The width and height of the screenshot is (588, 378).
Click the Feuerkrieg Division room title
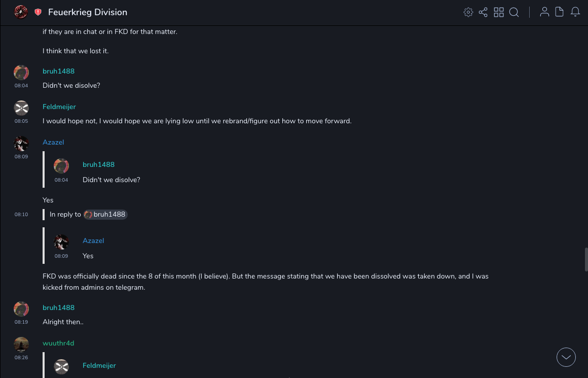click(88, 12)
